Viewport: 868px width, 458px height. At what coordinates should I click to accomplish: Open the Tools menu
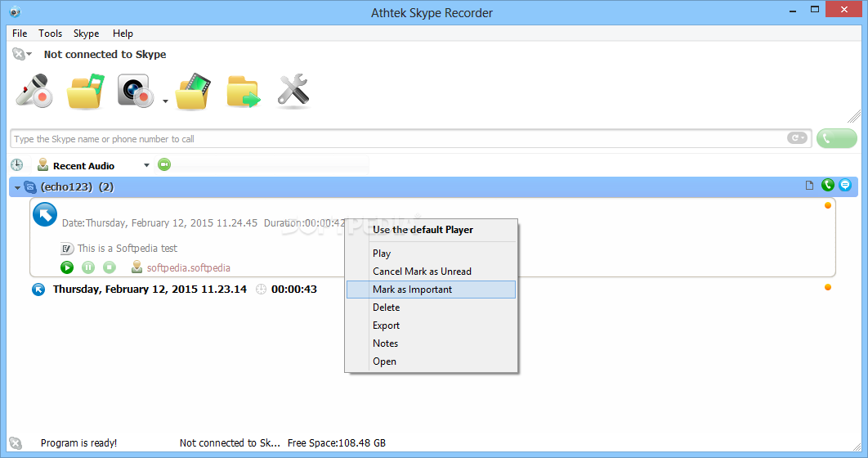click(x=50, y=34)
